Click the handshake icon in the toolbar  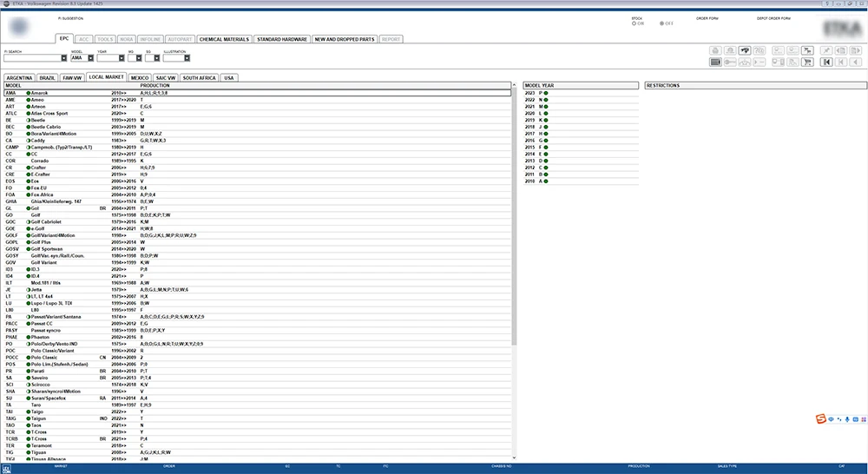(x=745, y=50)
